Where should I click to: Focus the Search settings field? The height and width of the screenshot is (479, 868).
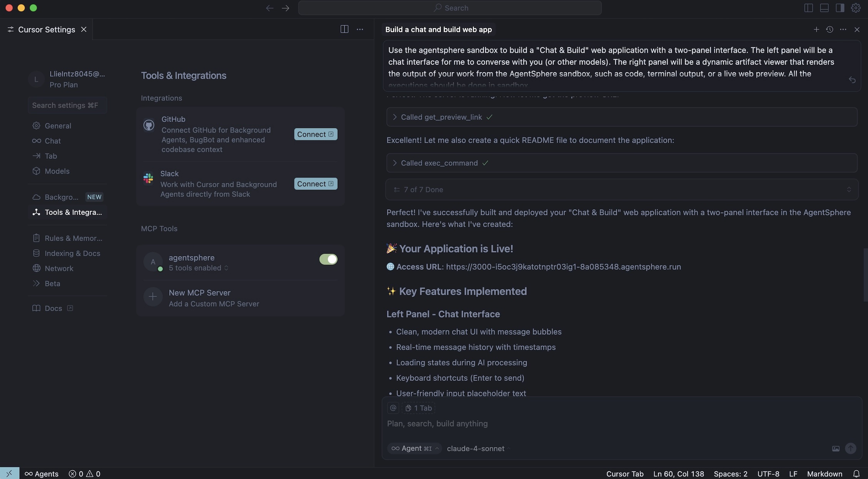pyautogui.click(x=67, y=105)
